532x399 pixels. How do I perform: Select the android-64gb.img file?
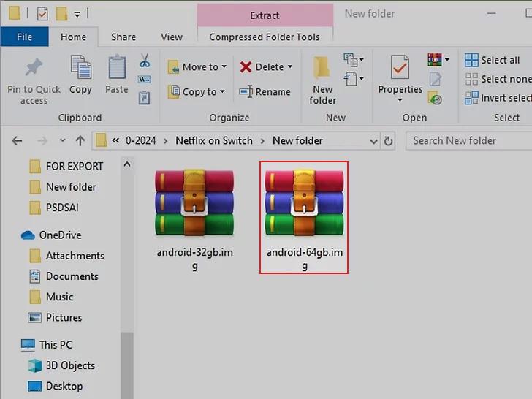click(304, 217)
